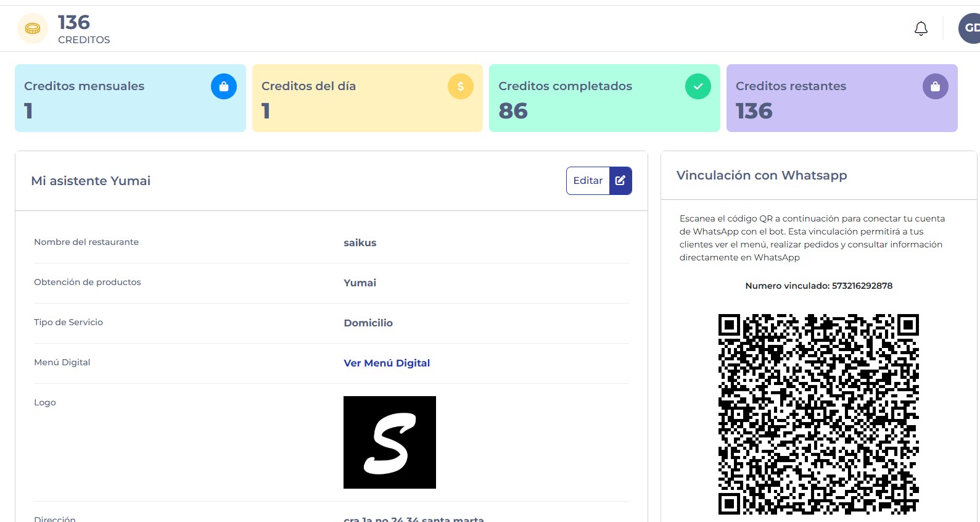Click the "Vinculación con Whatsapp" heading
The height and width of the screenshot is (522, 980).
click(x=762, y=175)
